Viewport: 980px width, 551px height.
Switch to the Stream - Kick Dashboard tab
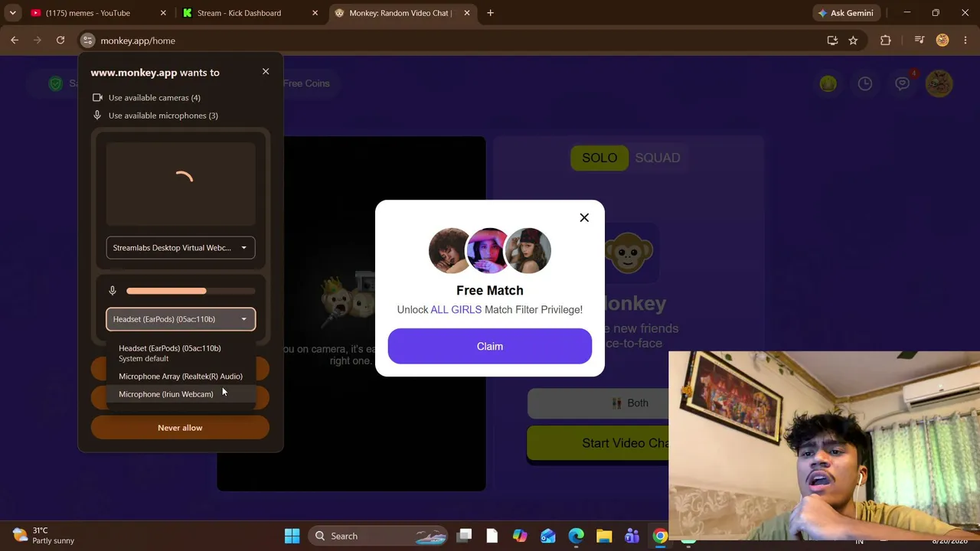pos(250,13)
